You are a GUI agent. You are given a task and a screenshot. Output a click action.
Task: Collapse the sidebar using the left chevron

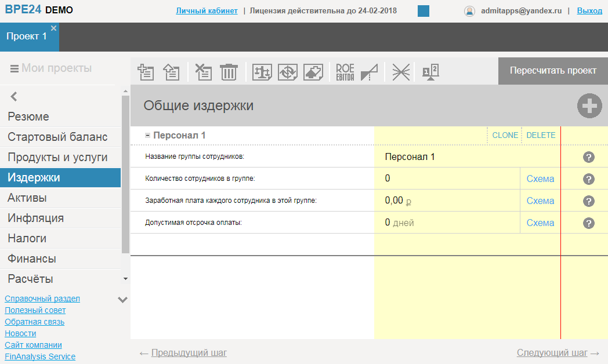(13, 96)
